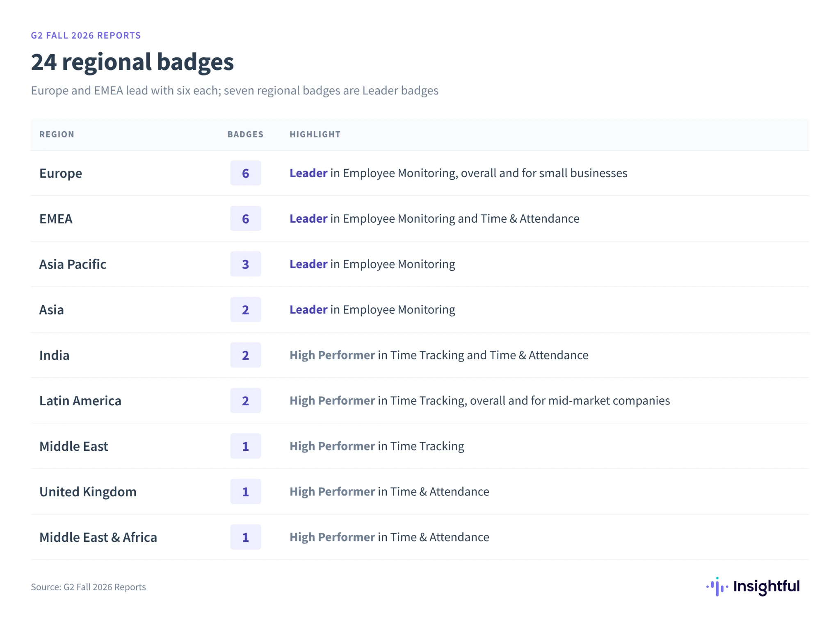Click the subtitle about Europe and EMEA leading
Screen dimensions: 840x619
235,91
